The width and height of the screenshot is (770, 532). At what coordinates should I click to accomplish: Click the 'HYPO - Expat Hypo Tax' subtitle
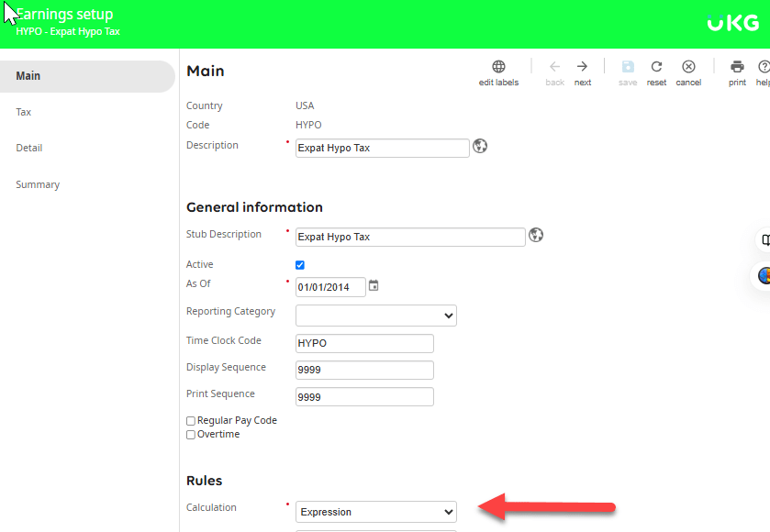point(68,31)
